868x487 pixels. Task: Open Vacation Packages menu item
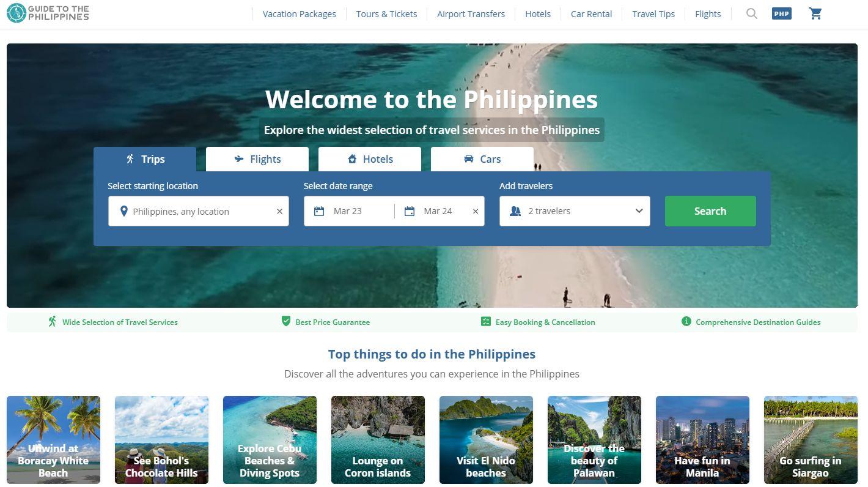(300, 14)
